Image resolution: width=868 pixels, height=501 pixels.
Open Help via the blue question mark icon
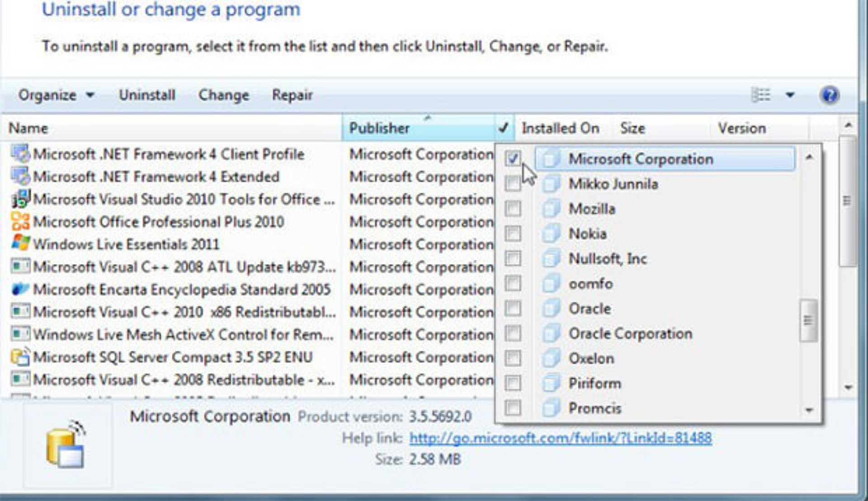coord(830,95)
